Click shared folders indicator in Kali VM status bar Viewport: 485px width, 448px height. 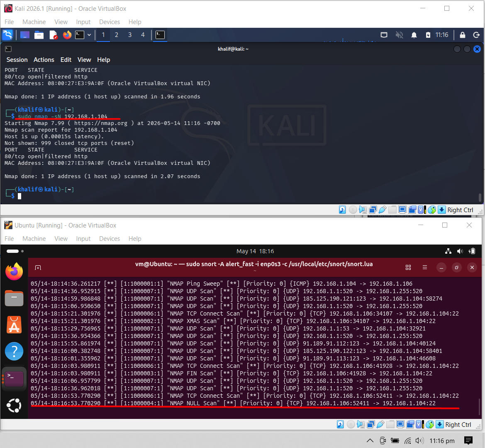tap(392, 210)
